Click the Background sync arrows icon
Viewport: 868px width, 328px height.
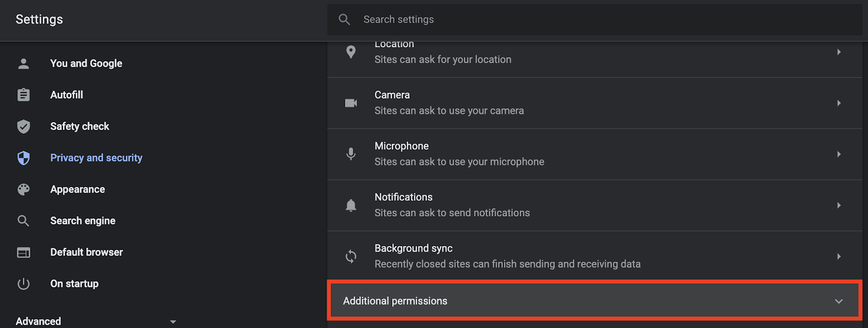(351, 256)
